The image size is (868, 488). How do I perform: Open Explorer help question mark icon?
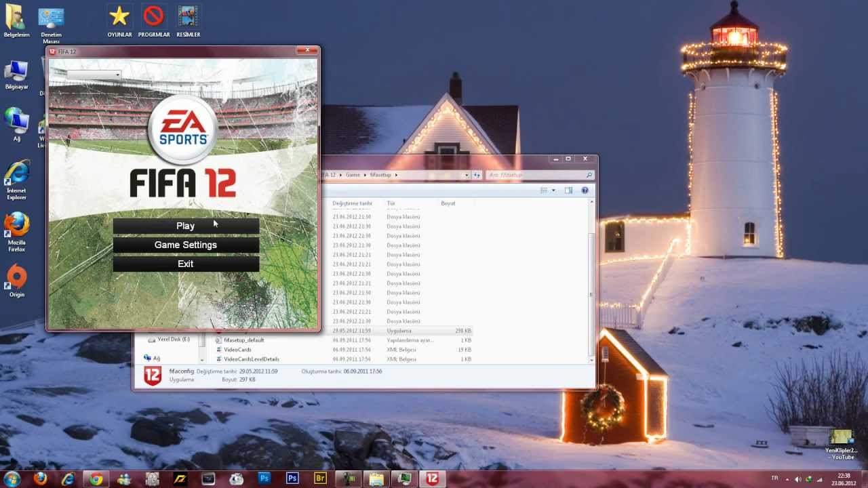click(585, 190)
